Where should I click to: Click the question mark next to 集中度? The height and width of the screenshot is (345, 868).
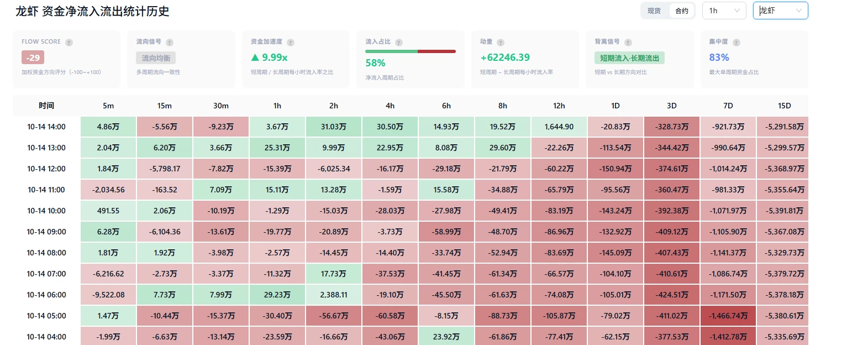(737, 43)
